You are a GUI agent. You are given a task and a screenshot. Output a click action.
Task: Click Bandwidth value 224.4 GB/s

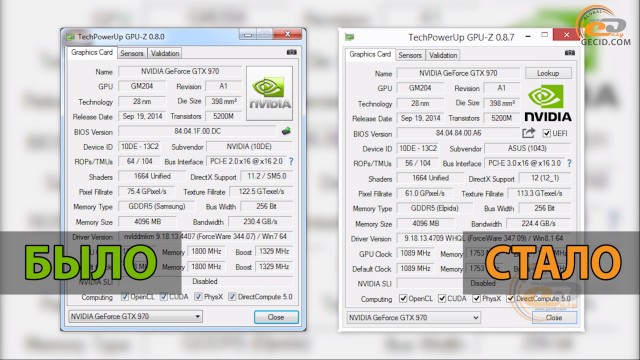[x=538, y=224]
